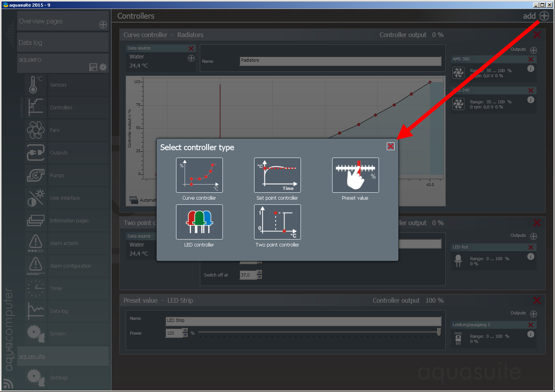Open the Alarm configuration menu item

pos(71,266)
